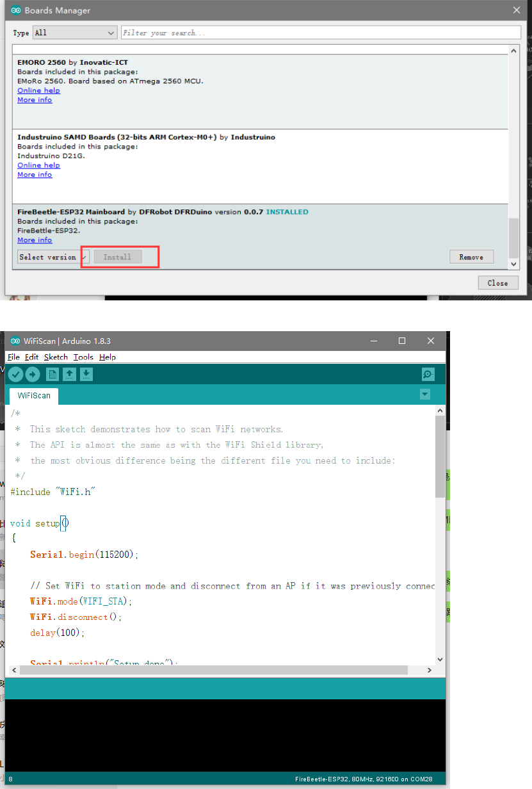
Task: Click the Filter your search input field
Action: point(321,33)
